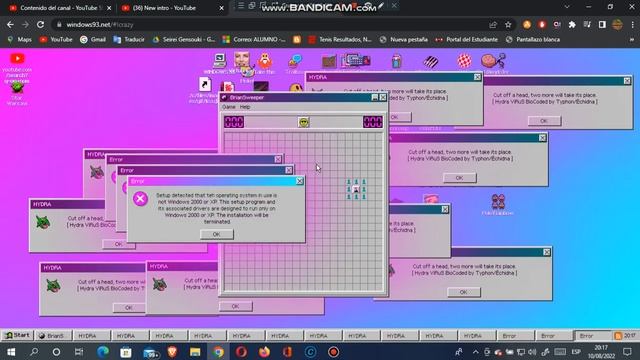
Task: Expand the tab search chevron in the title bar
Action: click(567, 7)
